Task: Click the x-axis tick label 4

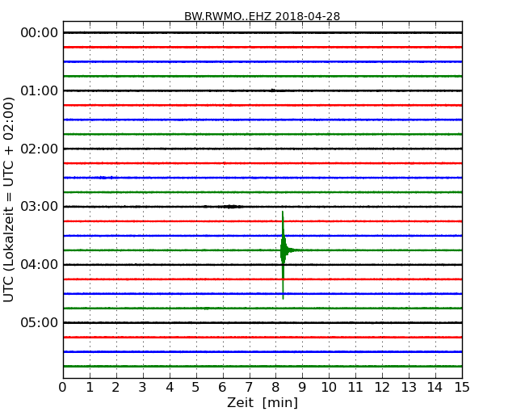Action: pos(170,388)
